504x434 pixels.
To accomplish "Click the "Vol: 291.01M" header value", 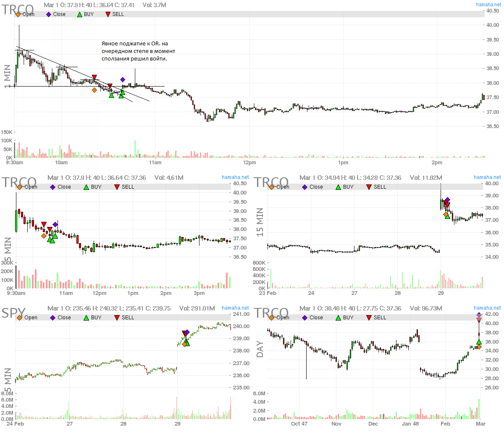I will click(197, 308).
